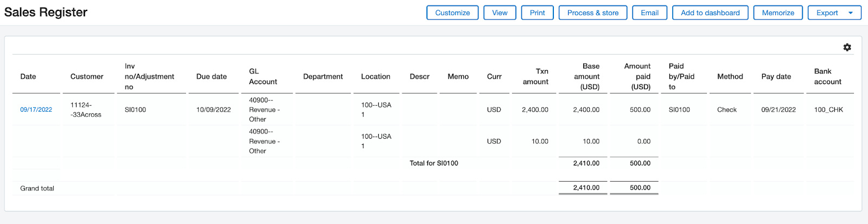Open the View button

[500, 13]
